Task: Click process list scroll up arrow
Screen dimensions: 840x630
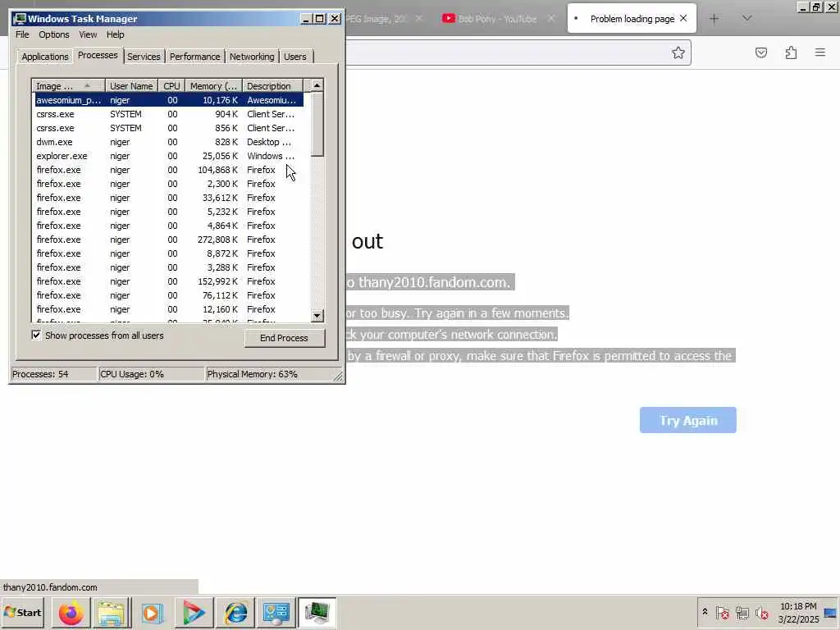Action: (317, 85)
